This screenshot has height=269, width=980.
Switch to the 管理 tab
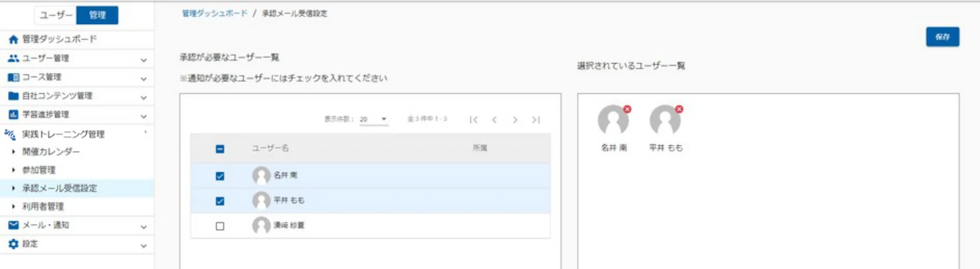97,15
